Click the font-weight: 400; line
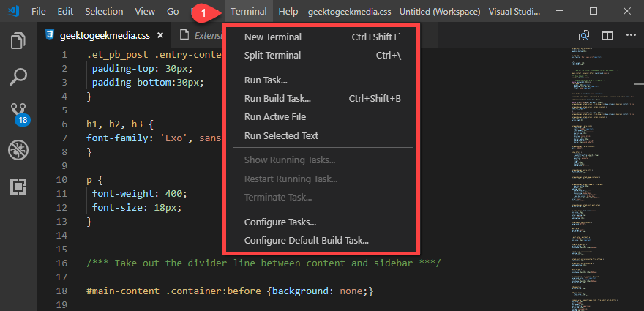644x311 pixels. click(x=139, y=193)
